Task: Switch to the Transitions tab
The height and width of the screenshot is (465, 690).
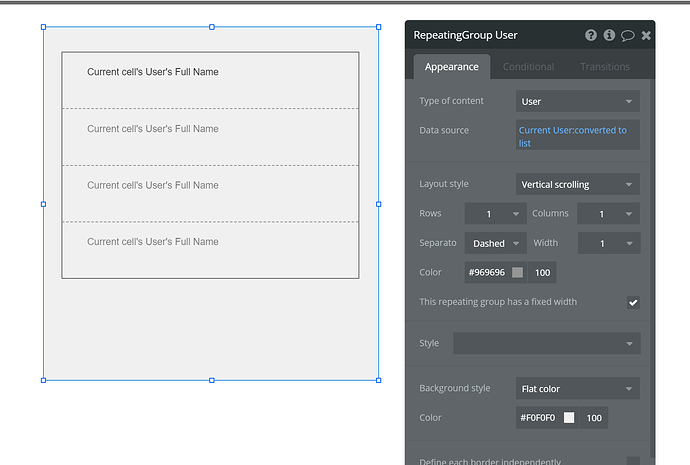Action: [605, 67]
